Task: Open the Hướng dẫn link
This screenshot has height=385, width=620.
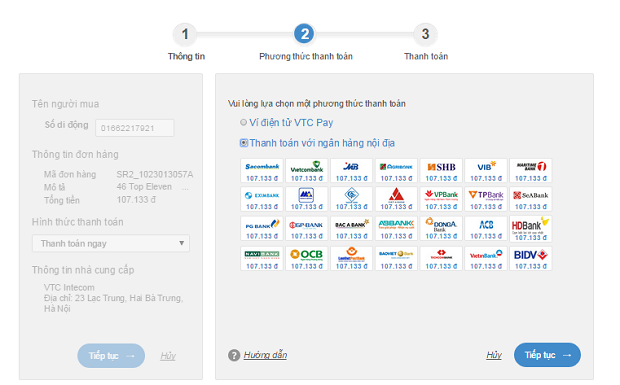Action: click(x=265, y=355)
